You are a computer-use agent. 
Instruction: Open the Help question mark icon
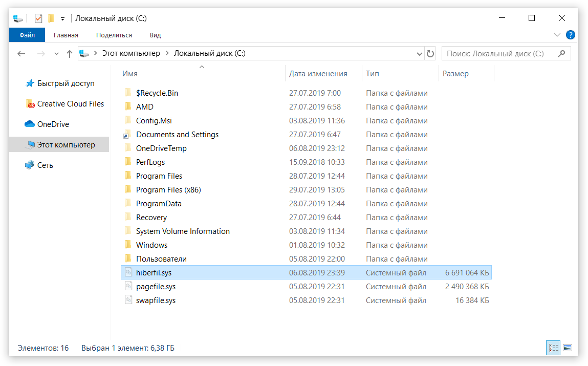[x=570, y=35]
